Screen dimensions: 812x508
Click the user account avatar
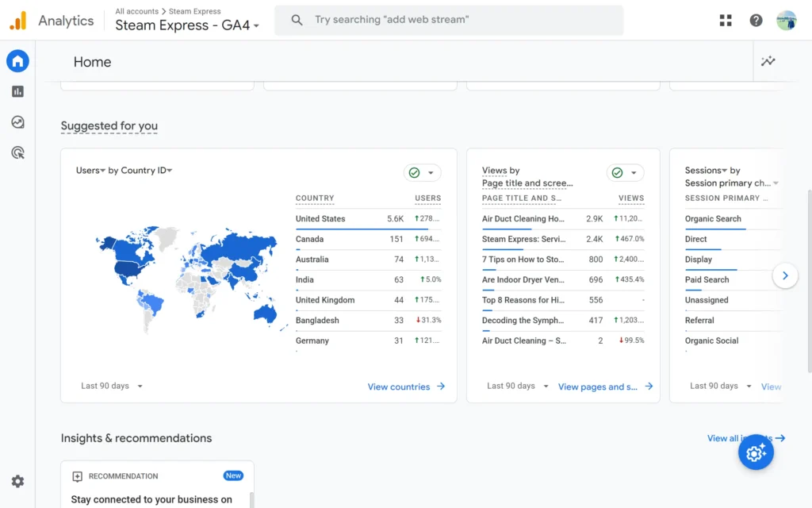(786, 21)
